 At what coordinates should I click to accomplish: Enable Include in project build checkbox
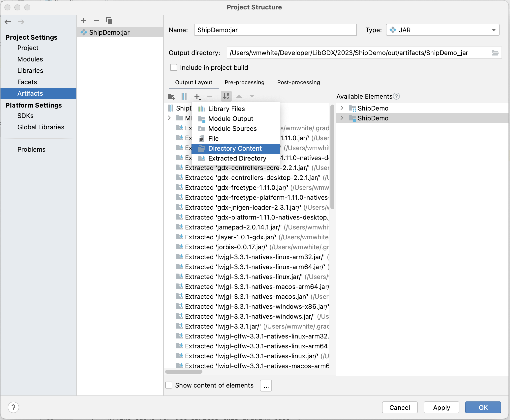pos(174,68)
